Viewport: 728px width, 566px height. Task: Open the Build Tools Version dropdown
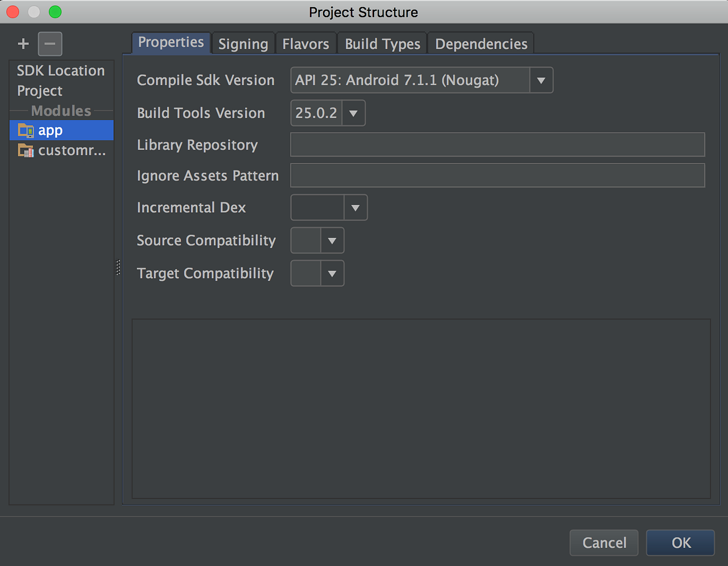click(353, 113)
